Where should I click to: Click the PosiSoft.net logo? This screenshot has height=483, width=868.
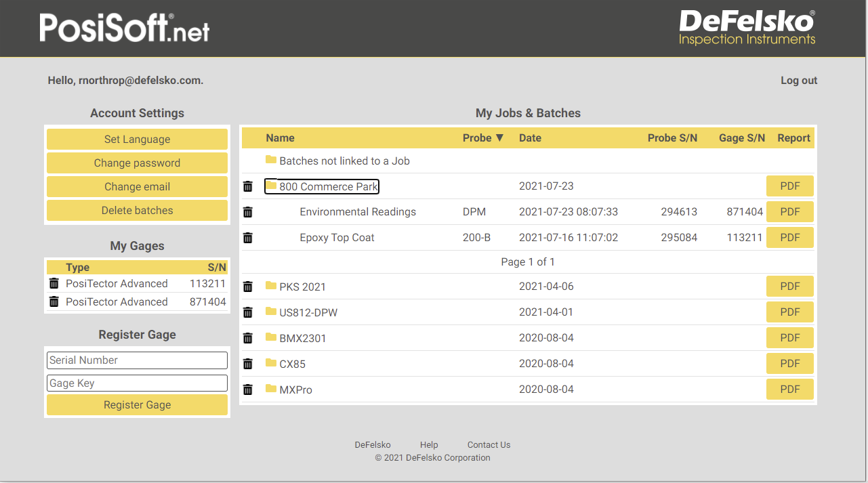125,28
